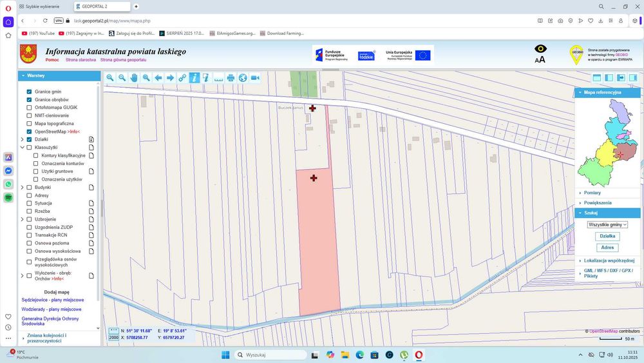
Task: Activate the pan hand tool
Action: (x=134, y=78)
